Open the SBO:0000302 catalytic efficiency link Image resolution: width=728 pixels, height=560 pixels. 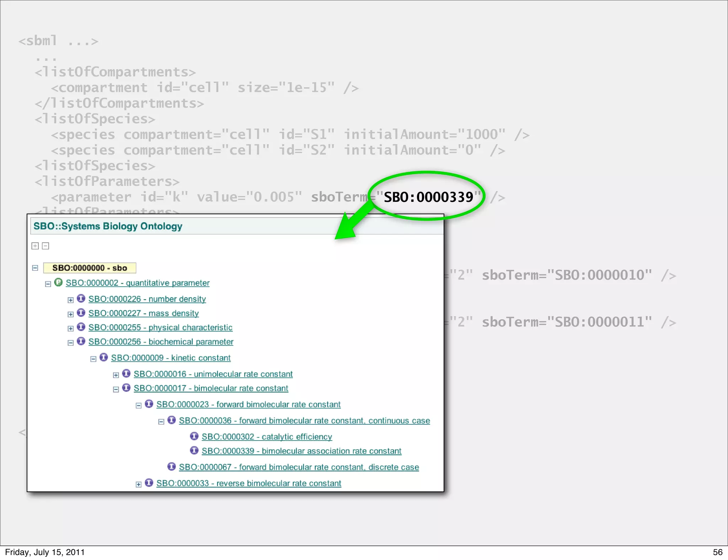coord(267,437)
